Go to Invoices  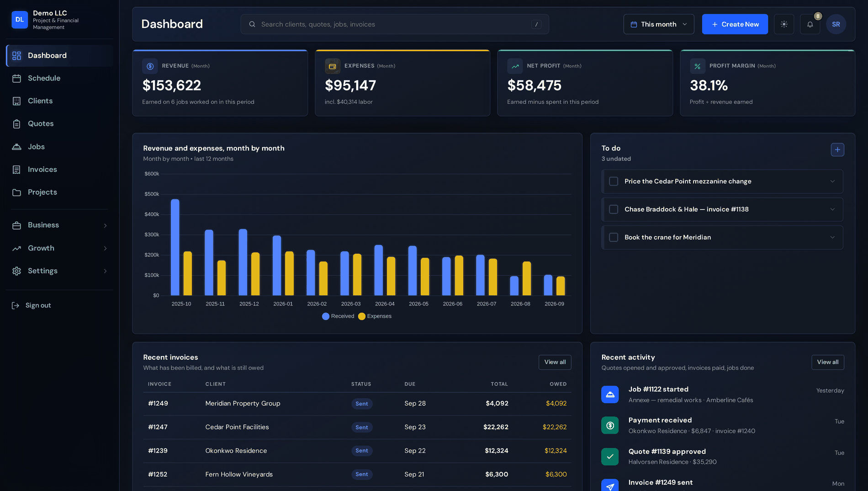[59, 170]
